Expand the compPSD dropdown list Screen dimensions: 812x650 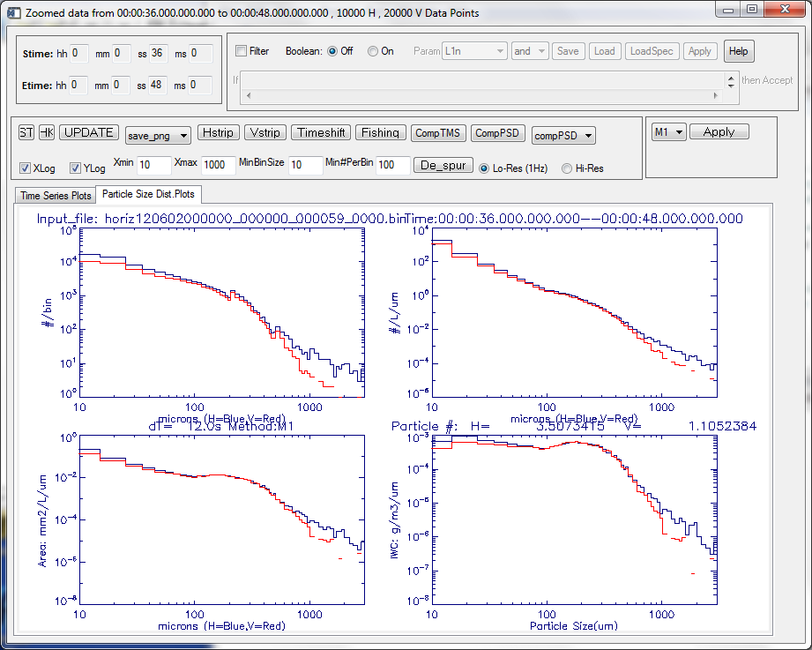[x=562, y=135]
